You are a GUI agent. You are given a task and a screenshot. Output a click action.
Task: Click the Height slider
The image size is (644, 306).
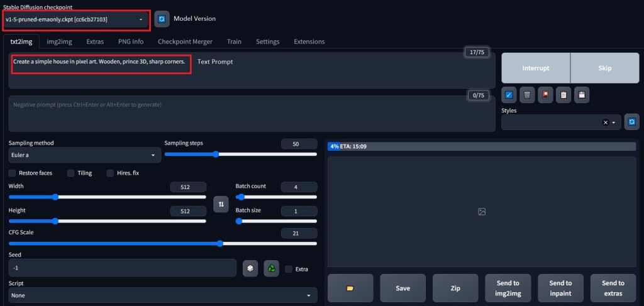coord(107,221)
